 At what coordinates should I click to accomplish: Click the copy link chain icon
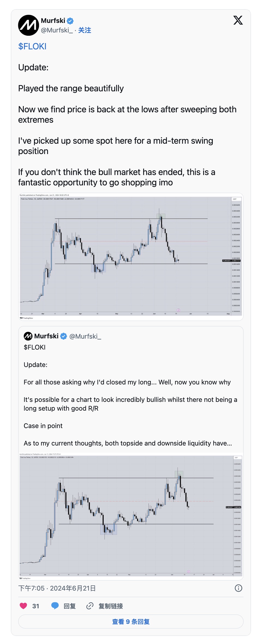pyautogui.click(x=90, y=606)
